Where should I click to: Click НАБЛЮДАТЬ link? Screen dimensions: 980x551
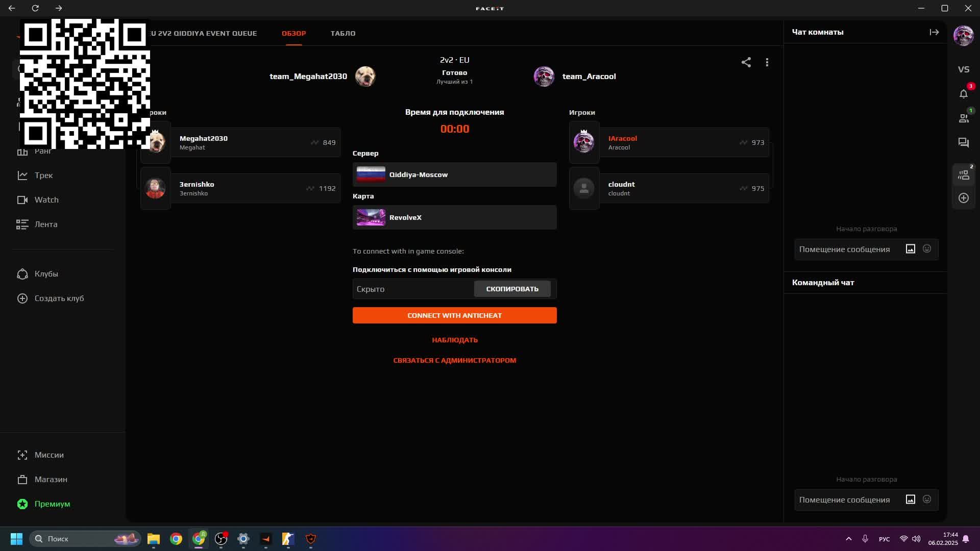[454, 340]
